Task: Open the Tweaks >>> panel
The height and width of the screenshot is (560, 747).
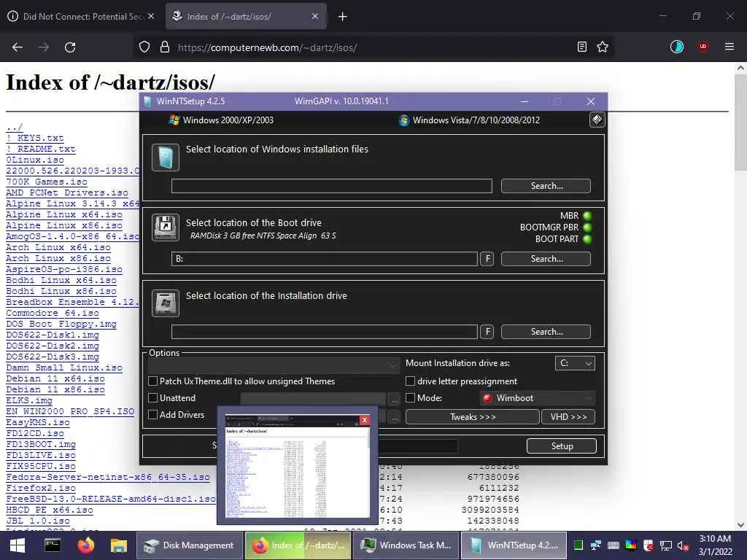Action: [x=473, y=416]
